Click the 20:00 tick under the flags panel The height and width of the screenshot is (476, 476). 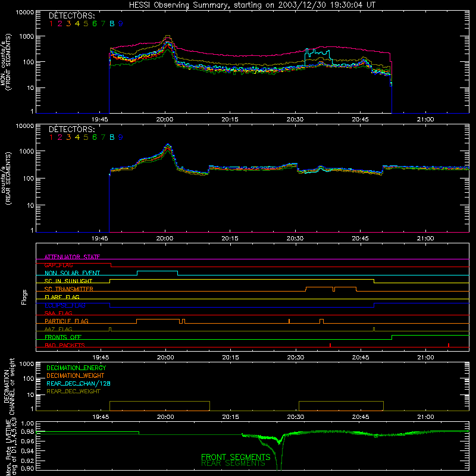point(165,358)
